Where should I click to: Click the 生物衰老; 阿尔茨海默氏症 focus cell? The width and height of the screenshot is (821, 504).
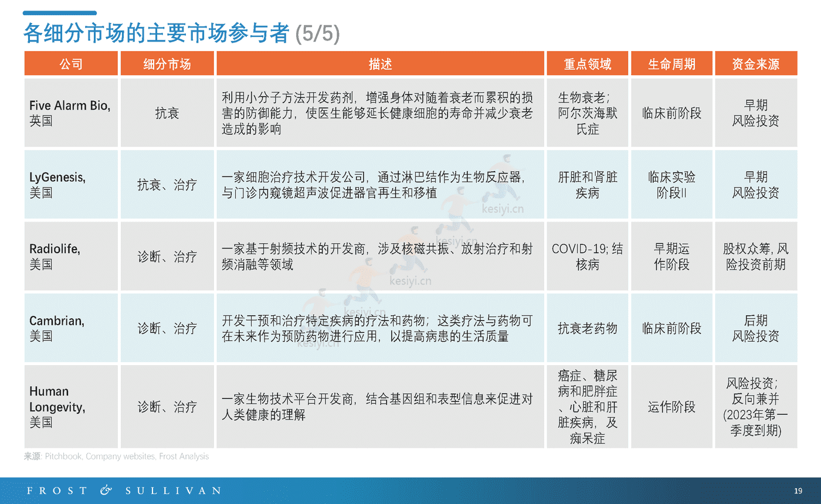[587, 113]
